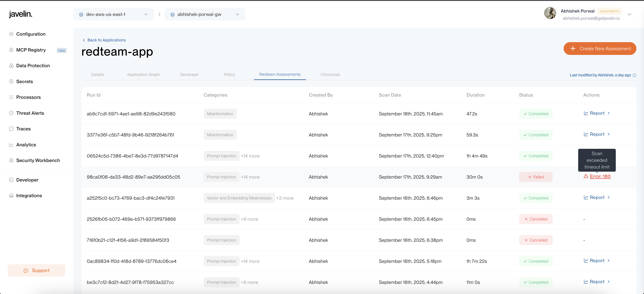Image resolution: width=644 pixels, height=294 pixels.
Task: Click the clock icon next to last modified
Action: 634,75
